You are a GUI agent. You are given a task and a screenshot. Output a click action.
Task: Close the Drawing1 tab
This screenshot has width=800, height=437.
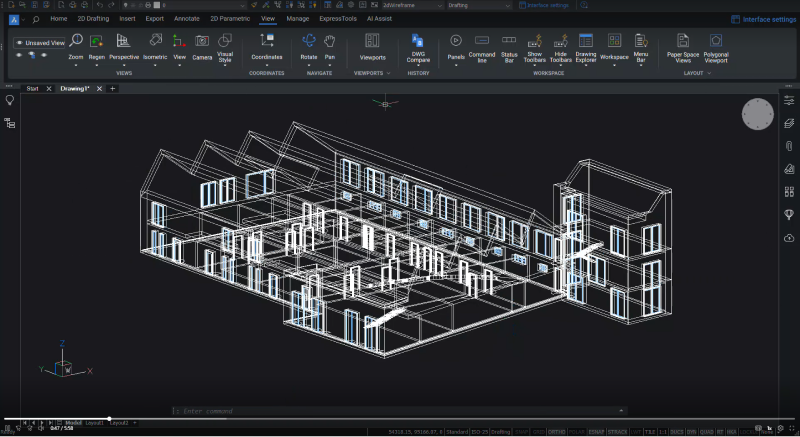pos(99,89)
